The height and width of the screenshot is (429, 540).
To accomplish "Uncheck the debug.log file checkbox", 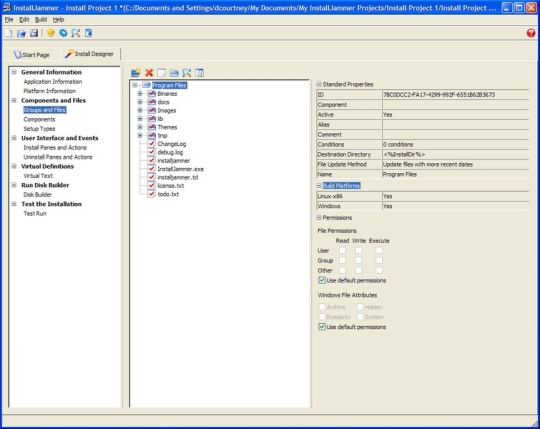I will point(152,152).
